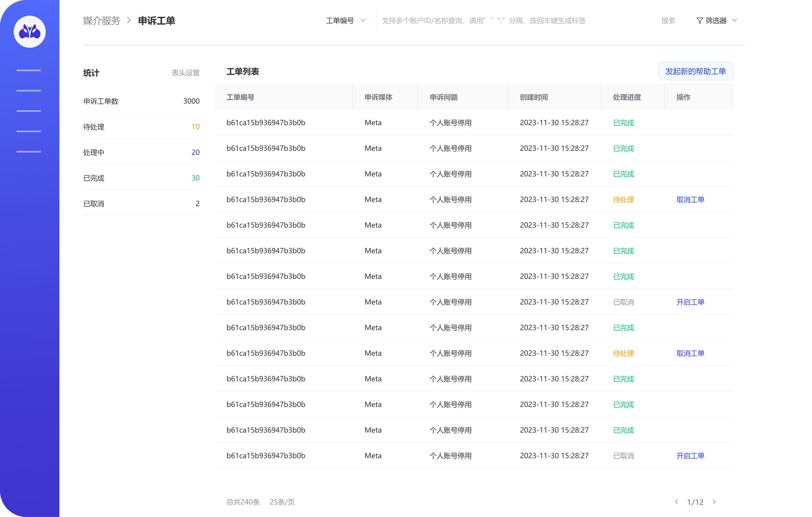The width and height of the screenshot is (812, 517).
Task: Open the 25条/页 page size selector
Action: click(x=282, y=502)
